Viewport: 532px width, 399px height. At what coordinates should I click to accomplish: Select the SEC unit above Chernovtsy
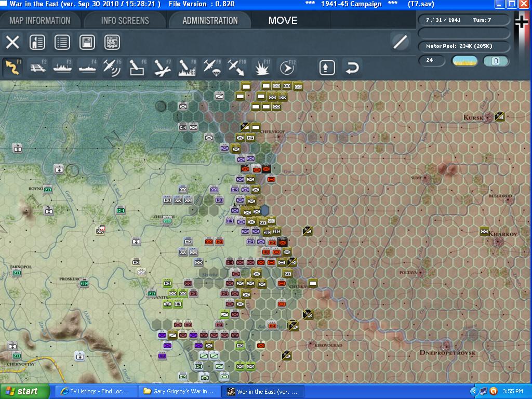(17, 355)
